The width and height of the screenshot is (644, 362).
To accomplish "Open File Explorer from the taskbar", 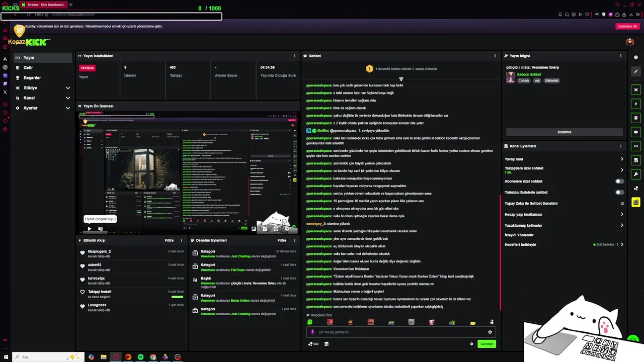I will [x=104, y=357].
